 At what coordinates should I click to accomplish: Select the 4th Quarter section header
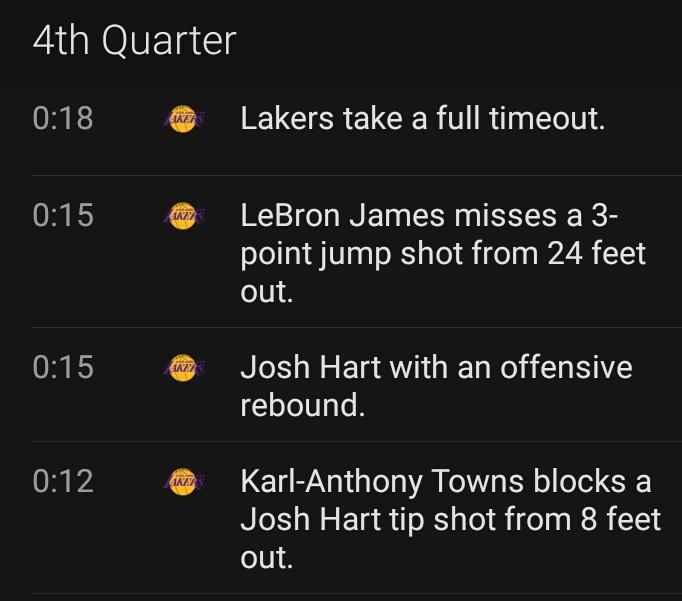(134, 40)
